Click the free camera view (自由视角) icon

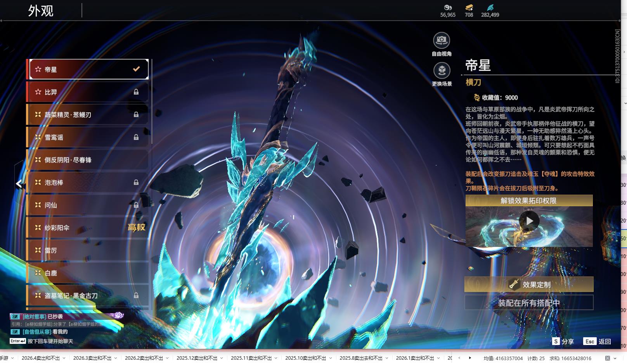[442, 40]
